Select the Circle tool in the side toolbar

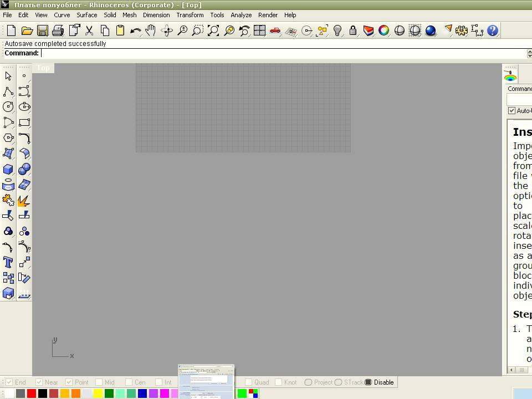tap(8, 107)
